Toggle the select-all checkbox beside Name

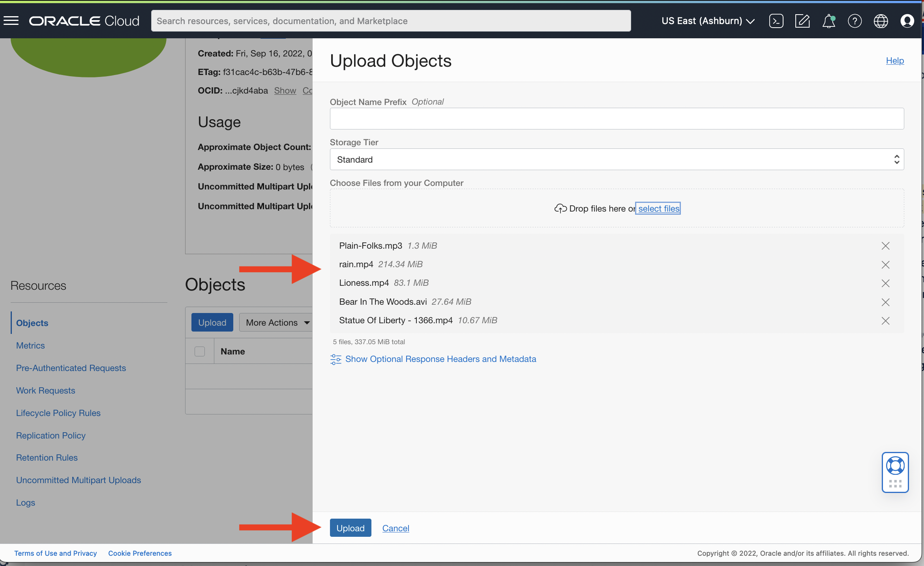tap(200, 351)
